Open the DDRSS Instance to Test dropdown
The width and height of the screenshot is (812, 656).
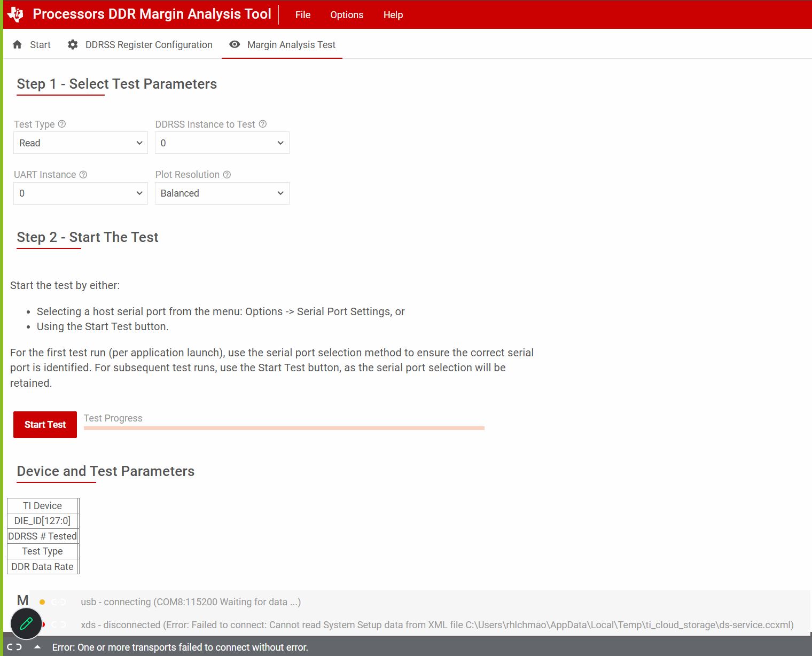click(222, 143)
